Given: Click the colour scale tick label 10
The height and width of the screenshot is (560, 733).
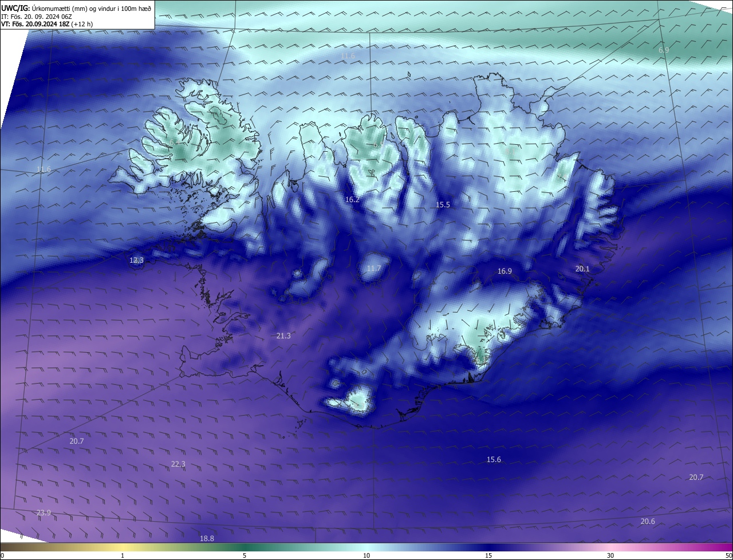Looking at the screenshot, I should 366,555.
